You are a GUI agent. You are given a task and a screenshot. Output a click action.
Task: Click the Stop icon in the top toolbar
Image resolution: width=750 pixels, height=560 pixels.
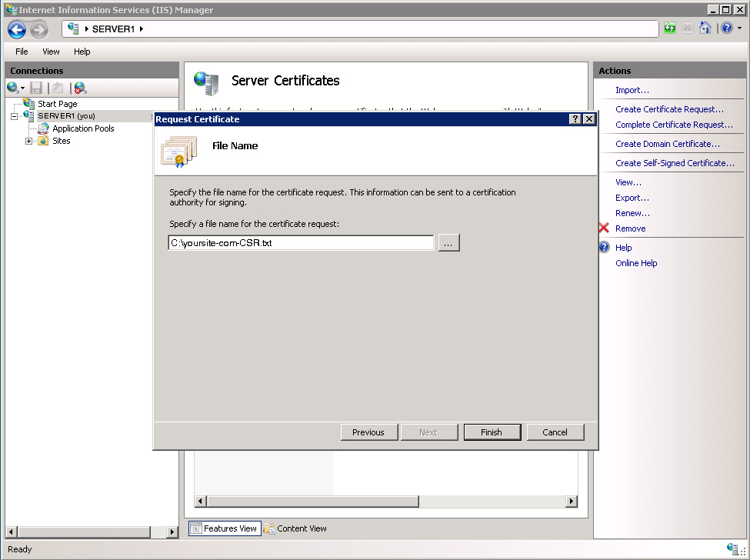click(688, 28)
